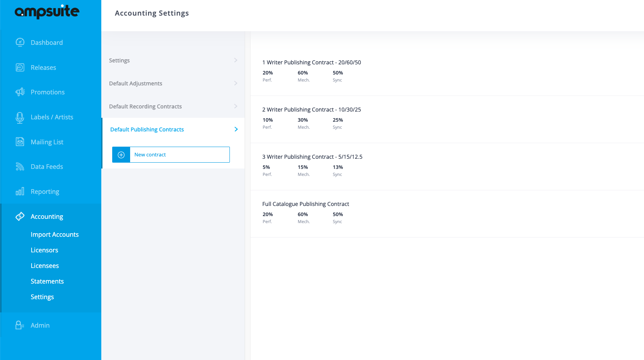Open Full Catalogue Publishing Contract
644x360 pixels.
[x=305, y=204]
